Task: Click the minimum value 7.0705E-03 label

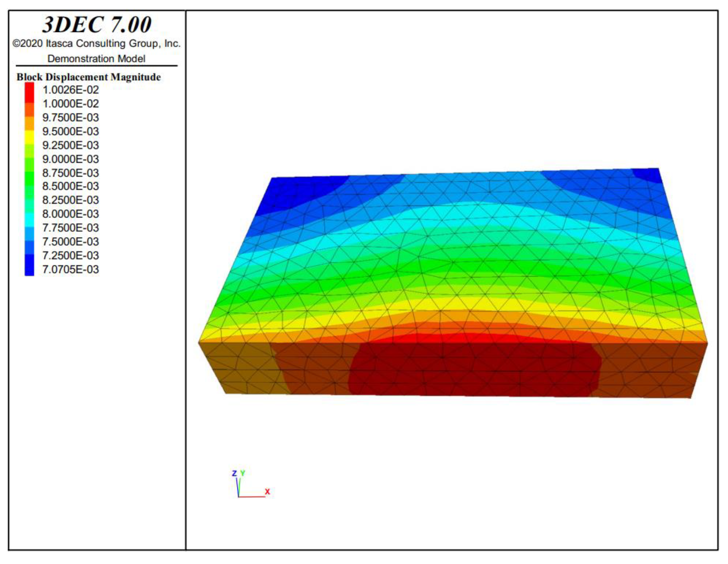Action: pyautogui.click(x=71, y=269)
